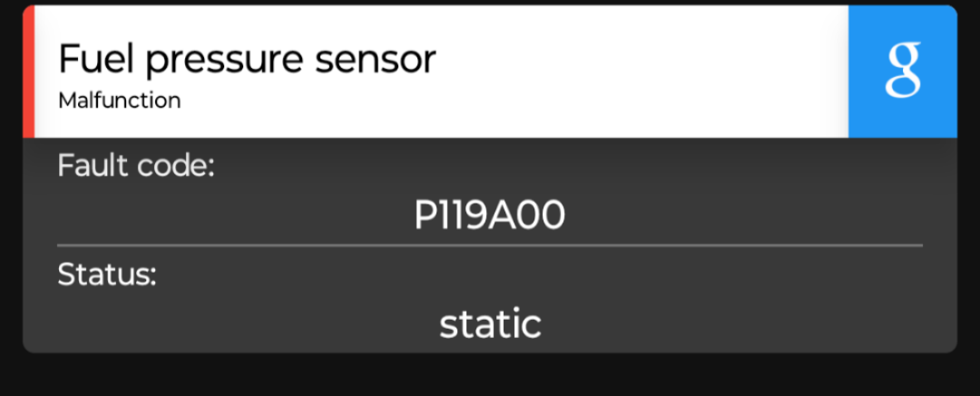Select the Malfunction subtitle text

120,101
